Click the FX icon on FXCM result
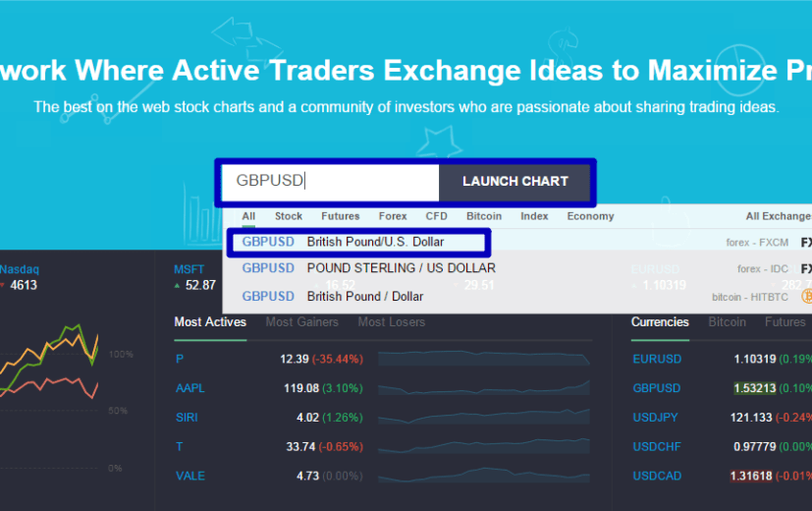The image size is (812, 511). (x=805, y=242)
